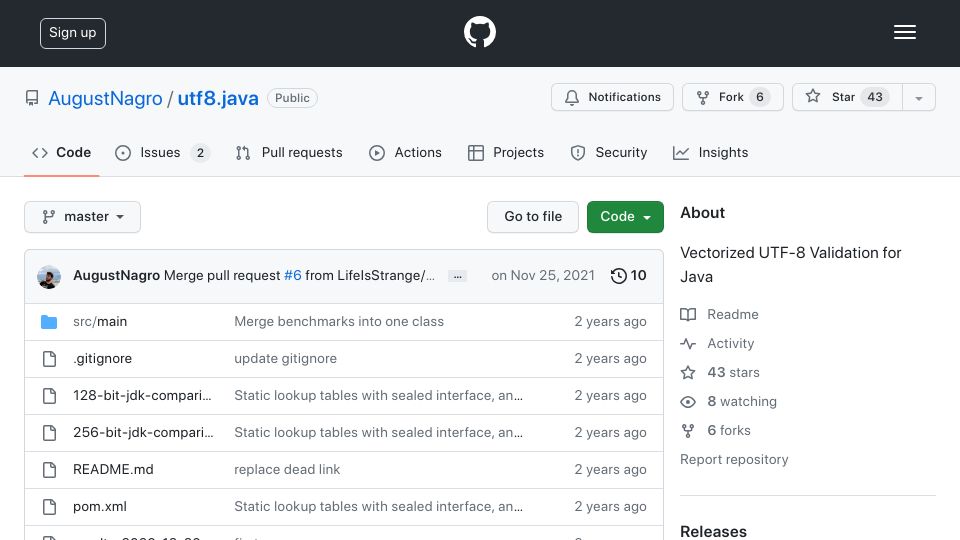
Task: Open the src/main folder
Action: (100, 321)
